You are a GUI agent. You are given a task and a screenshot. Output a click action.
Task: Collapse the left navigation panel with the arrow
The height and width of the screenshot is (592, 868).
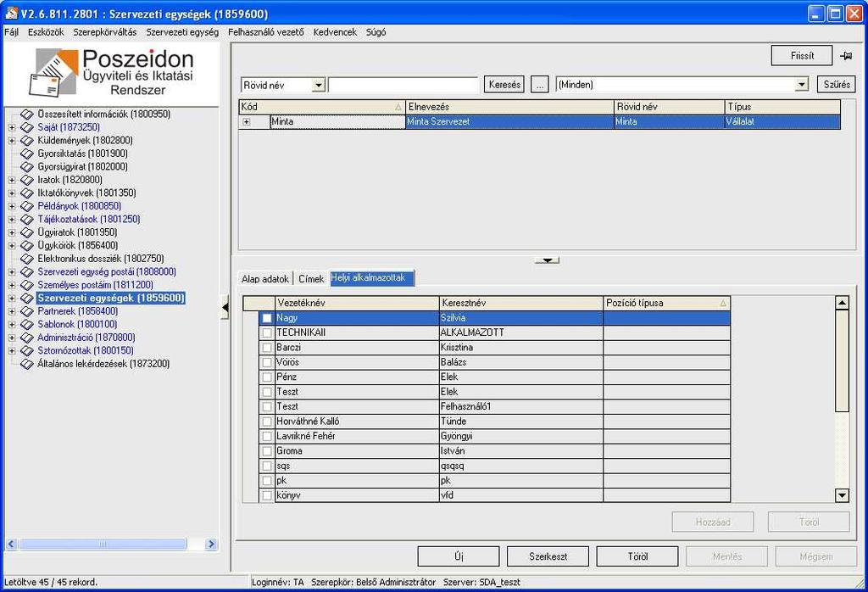click(x=225, y=308)
